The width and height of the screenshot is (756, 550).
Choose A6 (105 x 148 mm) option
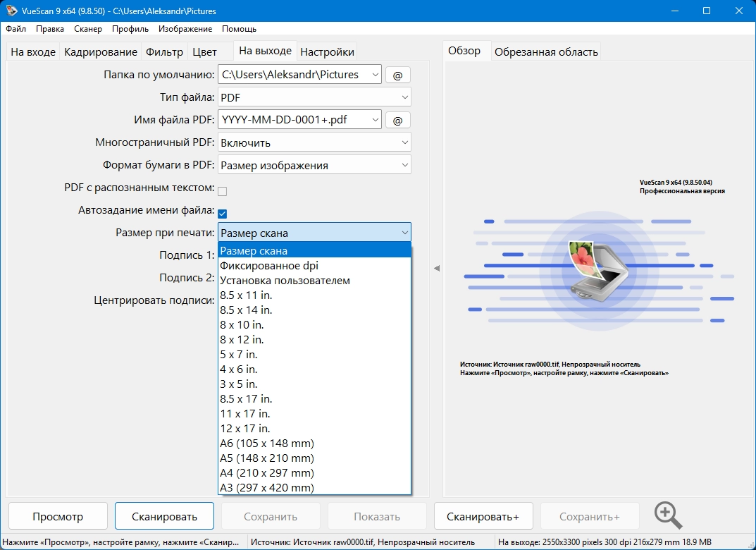pyautogui.click(x=314, y=444)
